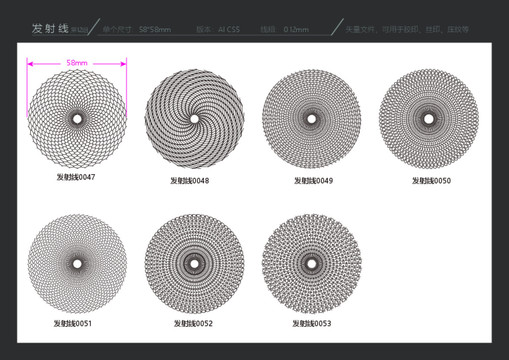The width and height of the screenshot is (509, 360).
Task: Select the 发射线0053 pattern thumbnail
Action: coord(312,264)
